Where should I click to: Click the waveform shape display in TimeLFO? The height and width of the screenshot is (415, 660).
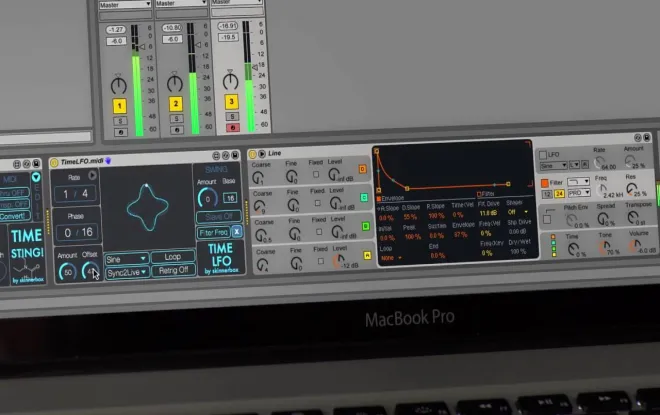(x=147, y=208)
